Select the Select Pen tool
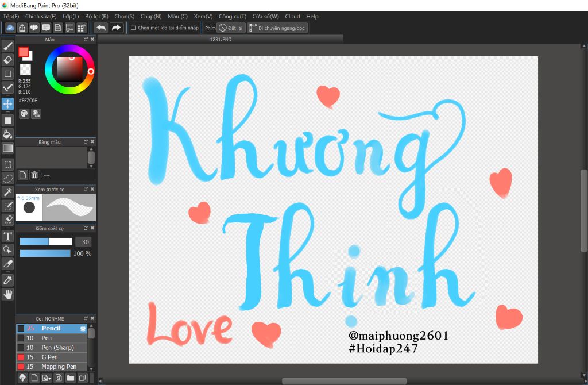The height and width of the screenshot is (385, 588). [x=7, y=206]
